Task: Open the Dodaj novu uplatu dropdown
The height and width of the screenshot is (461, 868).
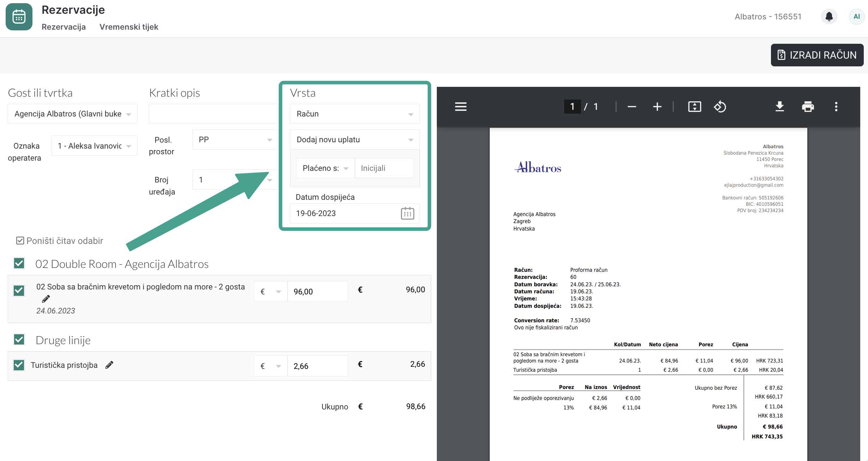Action: point(355,140)
